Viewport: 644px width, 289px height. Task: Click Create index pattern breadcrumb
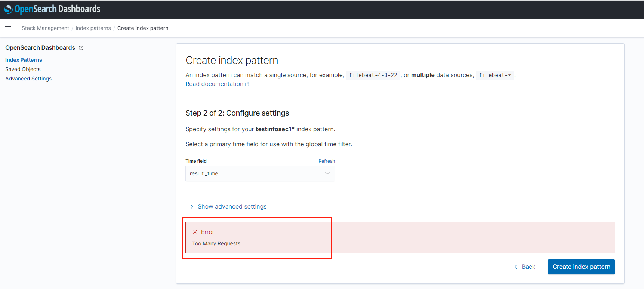point(143,28)
